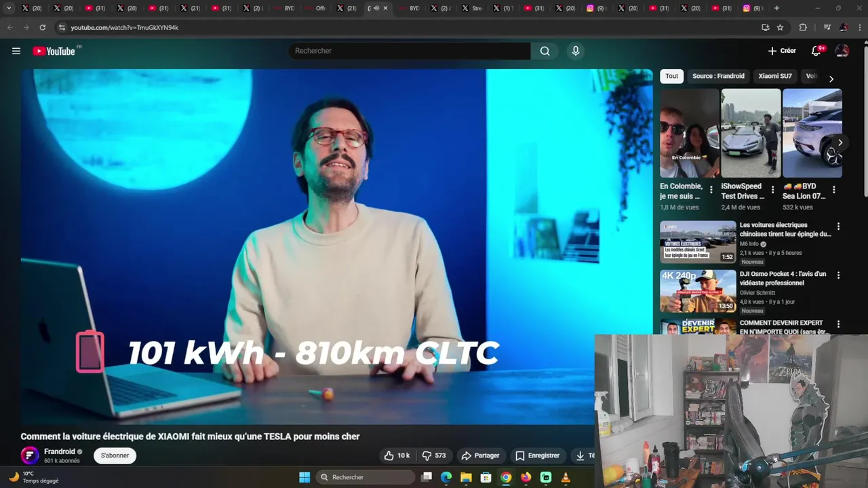Close the active YouTube browser tab
The height and width of the screenshot is (488, 868).
[x=385, y=8]
